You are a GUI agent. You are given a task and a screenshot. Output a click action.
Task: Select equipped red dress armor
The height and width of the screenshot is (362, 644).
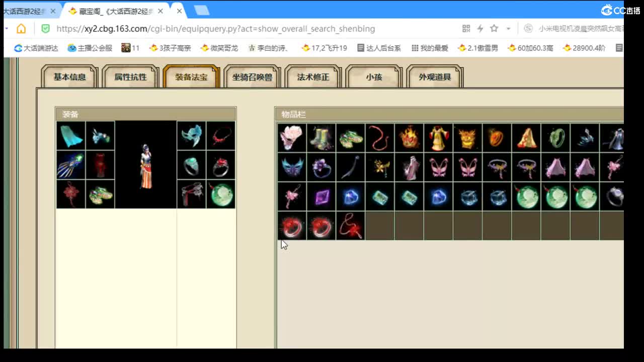pos(100,164)
